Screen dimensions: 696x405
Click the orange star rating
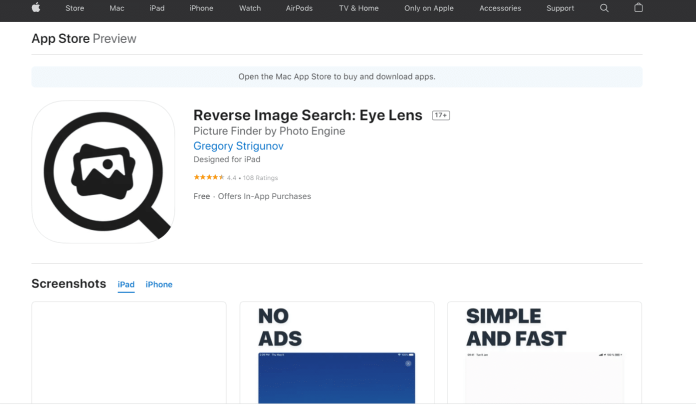[x=209, y=177]
